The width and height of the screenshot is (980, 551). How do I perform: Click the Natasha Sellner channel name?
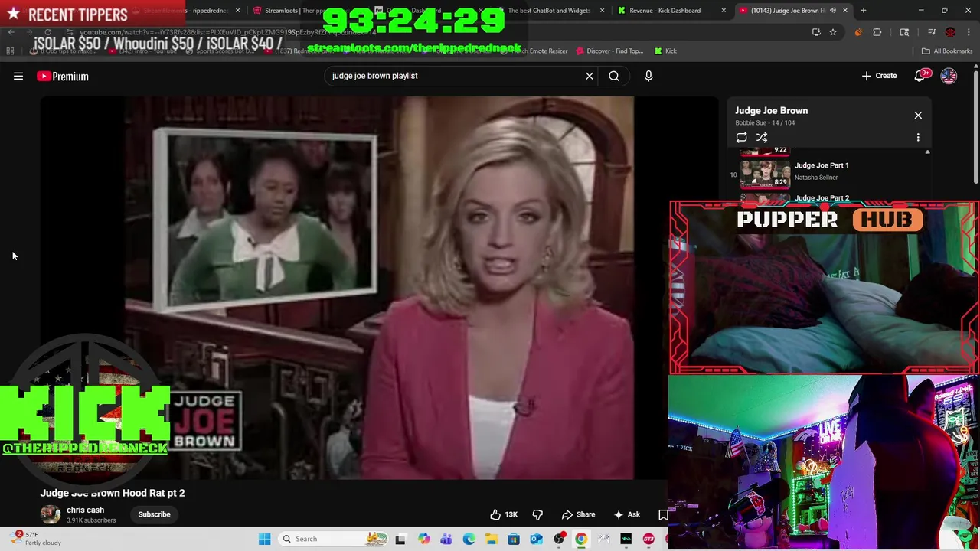click(x=816, y=178)
